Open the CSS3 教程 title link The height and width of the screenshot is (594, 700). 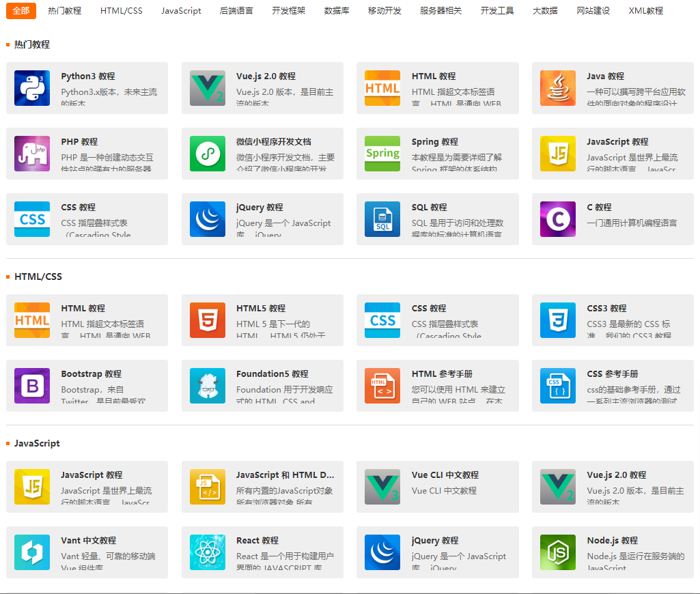click(x=606, y=309)
